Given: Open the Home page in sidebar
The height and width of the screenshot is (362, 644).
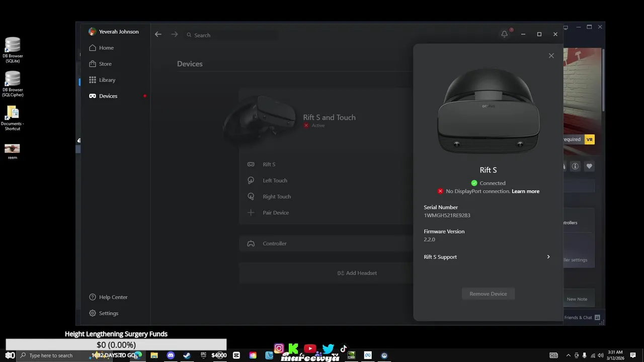Looking at the screenshot, I should [101, 48].
